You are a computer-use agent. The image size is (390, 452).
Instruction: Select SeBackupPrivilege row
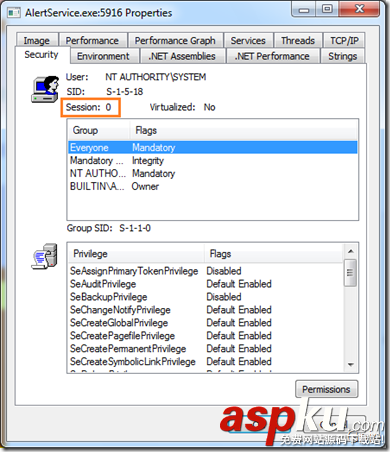coord(205,297)
